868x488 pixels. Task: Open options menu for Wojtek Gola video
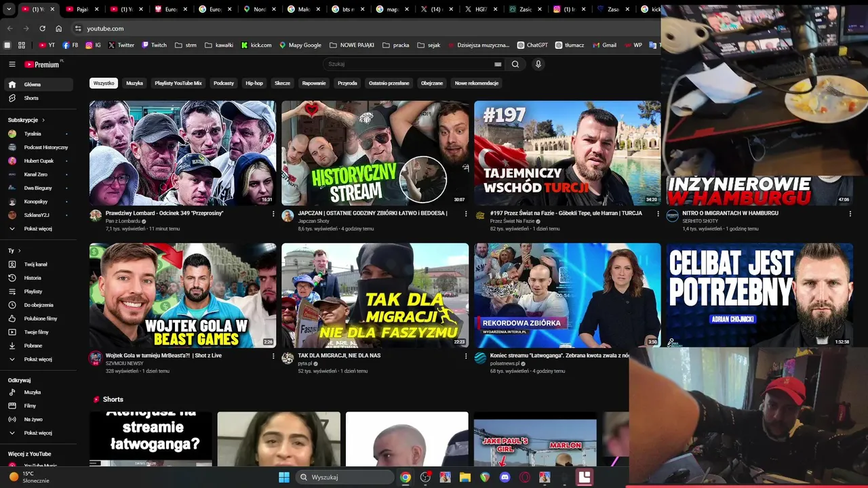point(273,356)
